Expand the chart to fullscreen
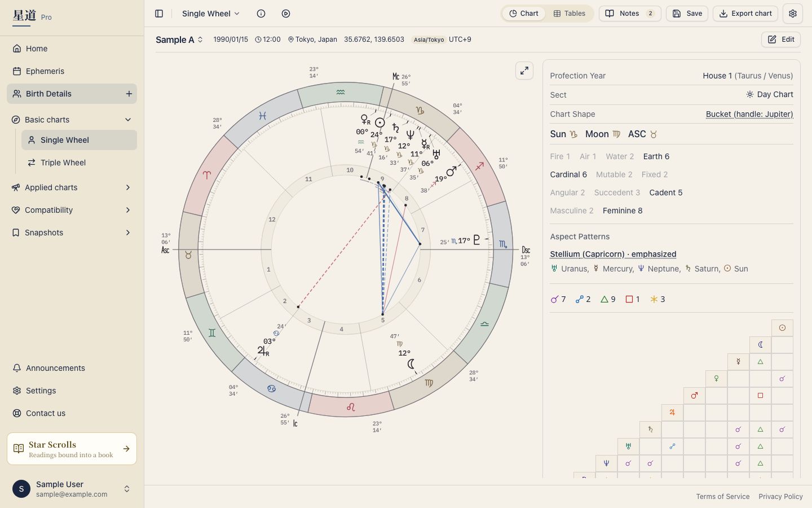812x508 pixels. 524,71
